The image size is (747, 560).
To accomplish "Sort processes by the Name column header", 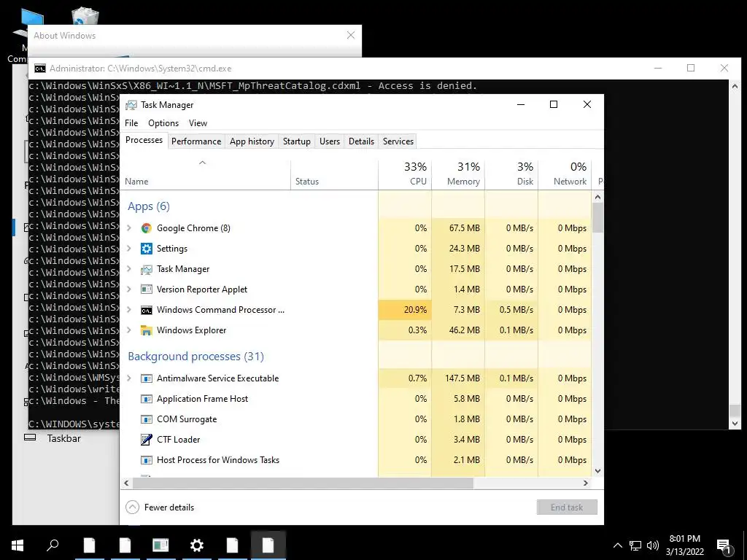I will (205, 174).
